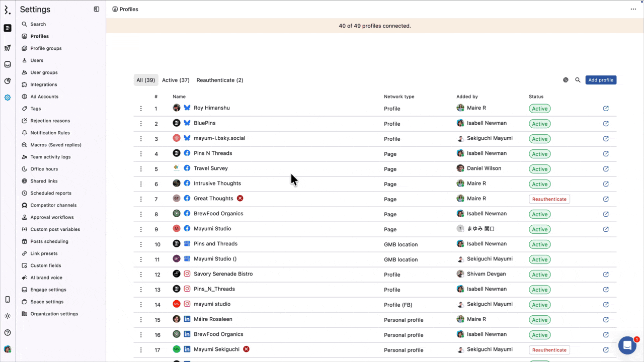Click the globe icon above table

tap(566, 80)
